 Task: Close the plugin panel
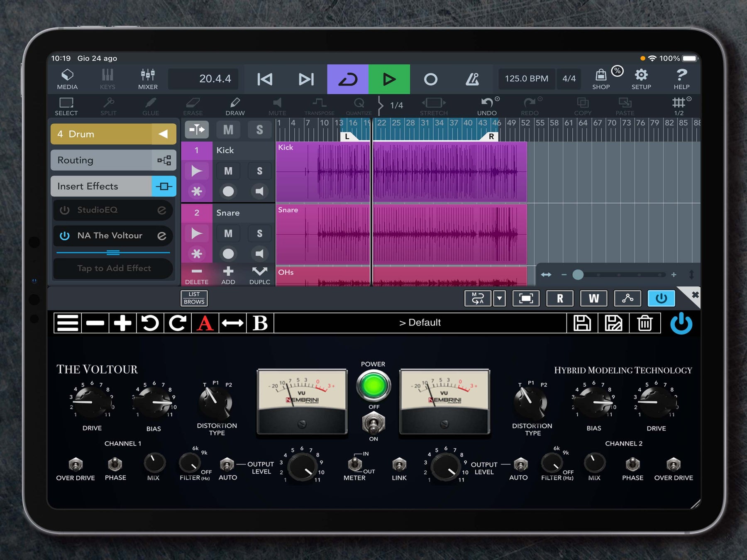(x=695, y=295)
